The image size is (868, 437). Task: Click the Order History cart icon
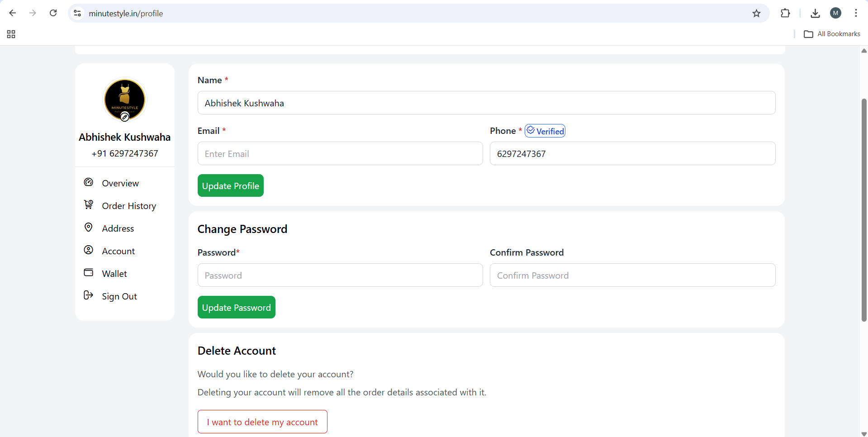[89, 205]
